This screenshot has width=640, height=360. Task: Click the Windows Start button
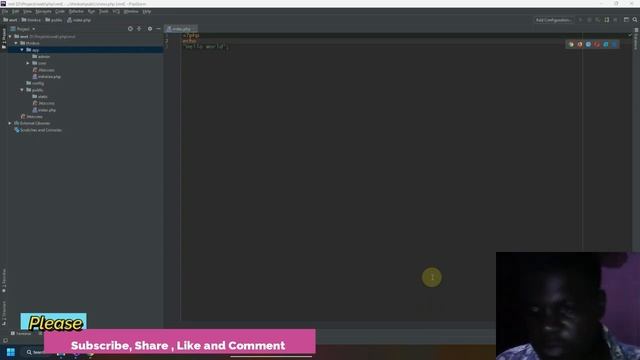coord(11,352)
